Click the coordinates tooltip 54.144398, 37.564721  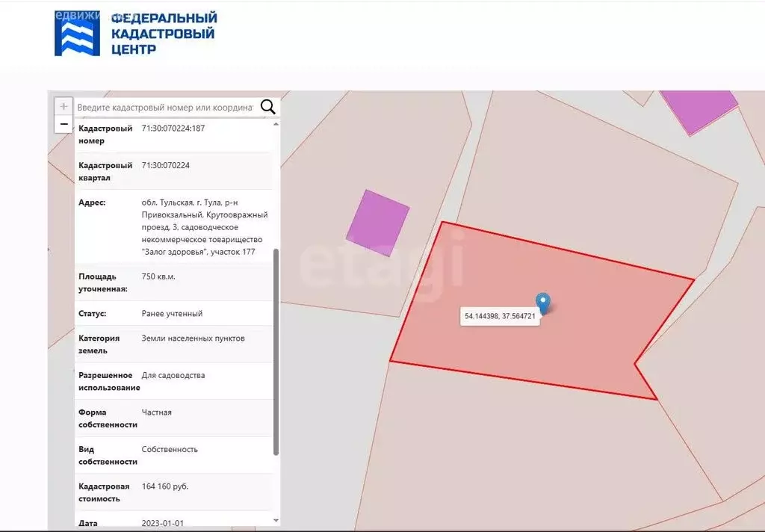tap(499, 315)
